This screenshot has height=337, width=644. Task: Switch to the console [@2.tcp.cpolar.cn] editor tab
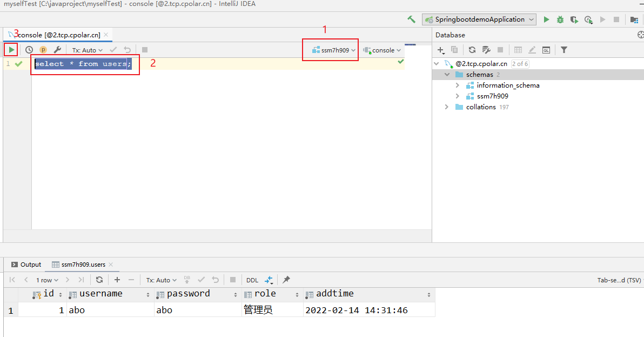pos(58,35)
